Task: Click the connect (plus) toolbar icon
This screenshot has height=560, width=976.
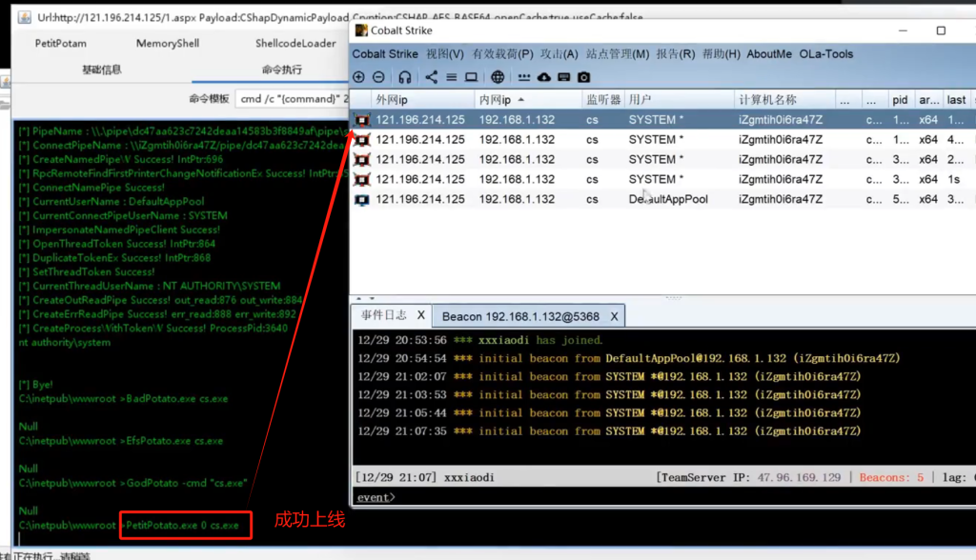Action: click(358, 77)
